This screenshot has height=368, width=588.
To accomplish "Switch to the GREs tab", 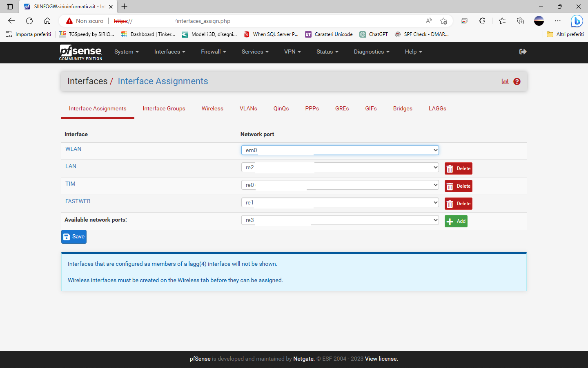I will point(342,108).
